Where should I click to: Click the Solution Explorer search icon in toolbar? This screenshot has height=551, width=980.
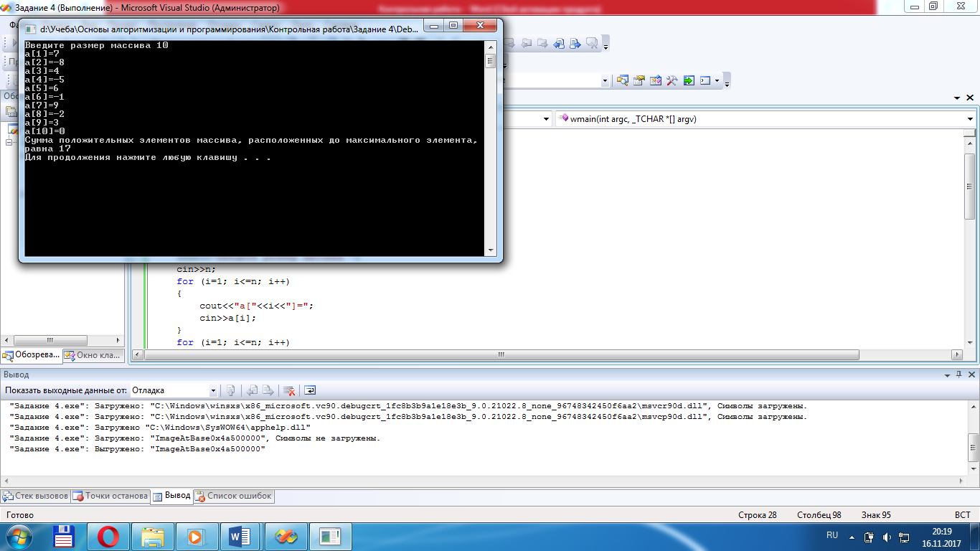click(621, 80)
